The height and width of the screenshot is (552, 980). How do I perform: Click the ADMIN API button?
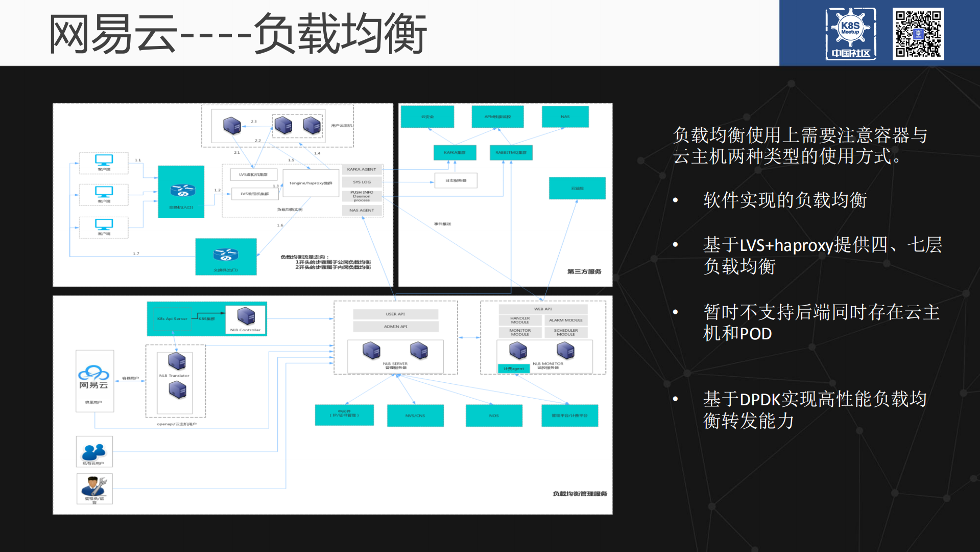pos(395,326)
